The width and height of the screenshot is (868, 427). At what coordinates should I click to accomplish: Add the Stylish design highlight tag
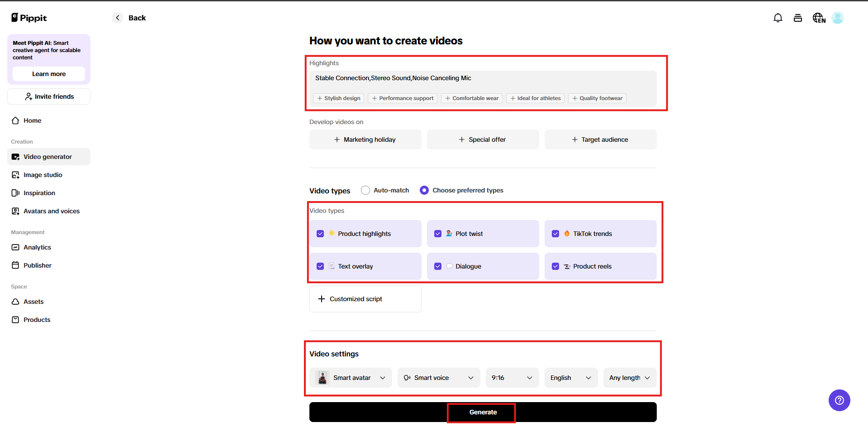coord(338,98)
